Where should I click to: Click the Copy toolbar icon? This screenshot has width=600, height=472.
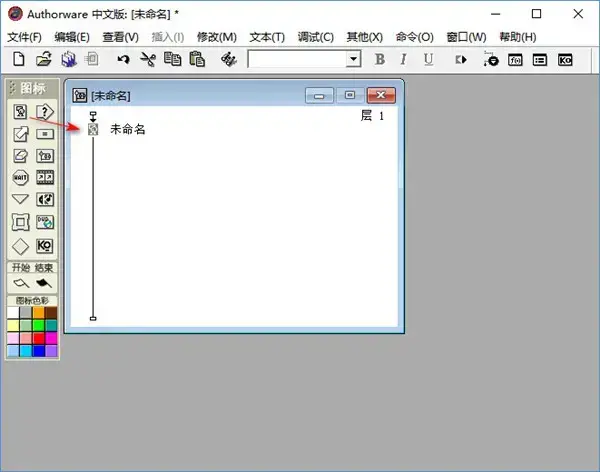click(x=172, y=59)
